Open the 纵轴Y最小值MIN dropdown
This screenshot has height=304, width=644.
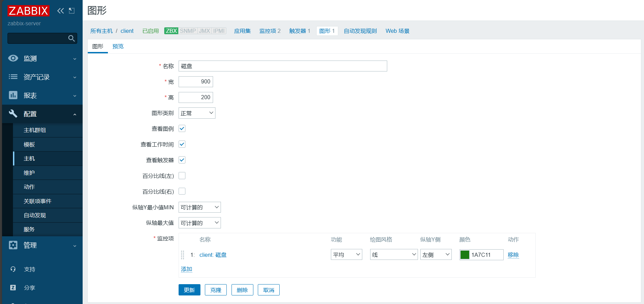point(200,207)
